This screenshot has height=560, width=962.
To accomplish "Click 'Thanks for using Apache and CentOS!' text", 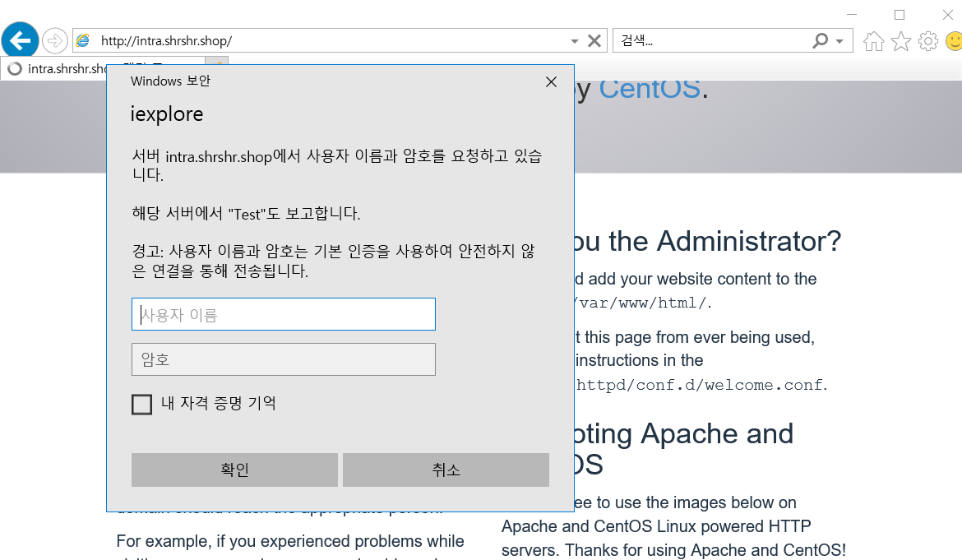I will (705, 550).
